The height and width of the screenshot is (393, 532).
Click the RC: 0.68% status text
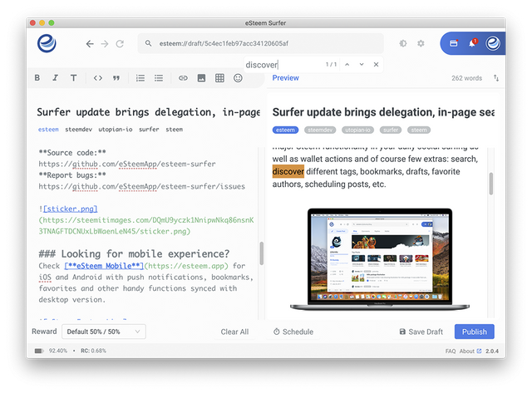click(93, 351)
